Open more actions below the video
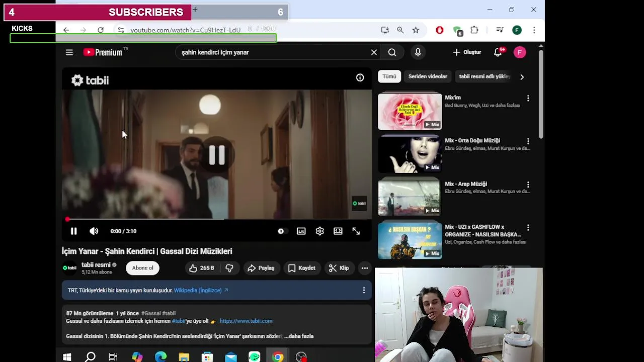Viewport: 644px width, 362px height. [365, 268]
